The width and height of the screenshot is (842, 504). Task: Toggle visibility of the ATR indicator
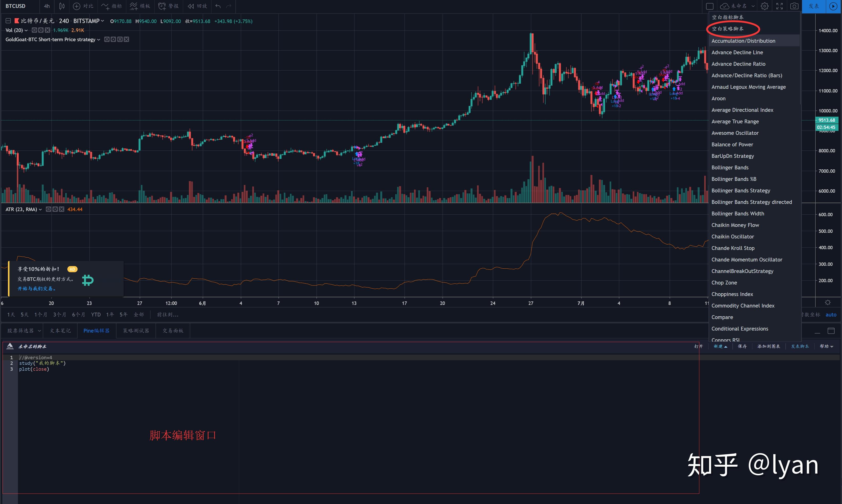coord(49,209)
